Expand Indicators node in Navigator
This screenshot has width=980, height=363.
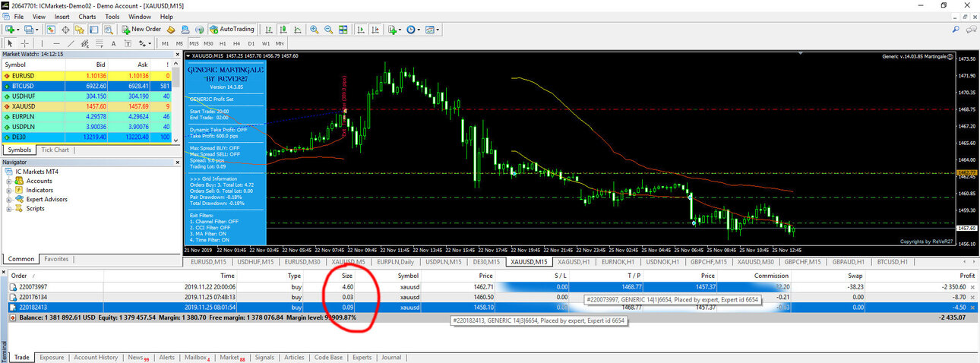tap(8, 190)
